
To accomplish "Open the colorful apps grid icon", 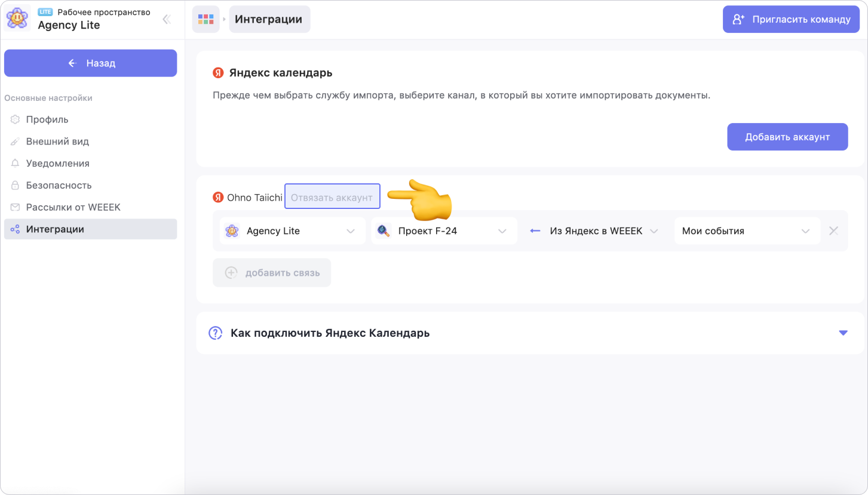I will click(x=206, y=19).
